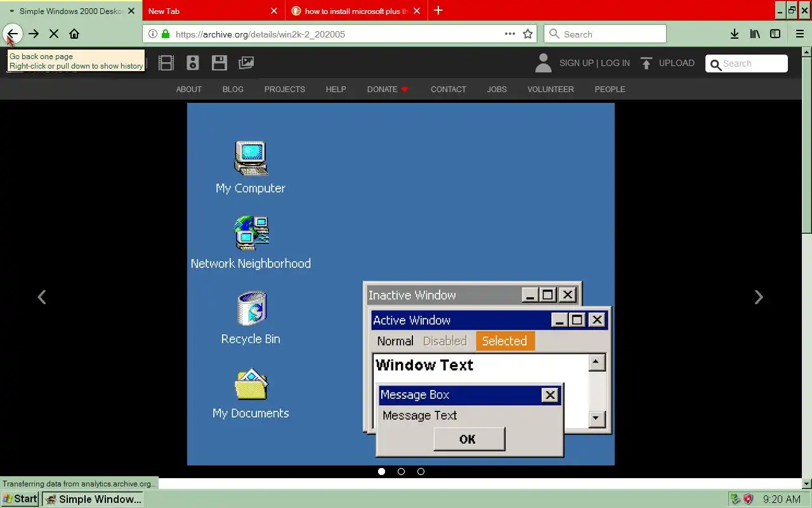Open the downloads panel

[x=735, y=34]
